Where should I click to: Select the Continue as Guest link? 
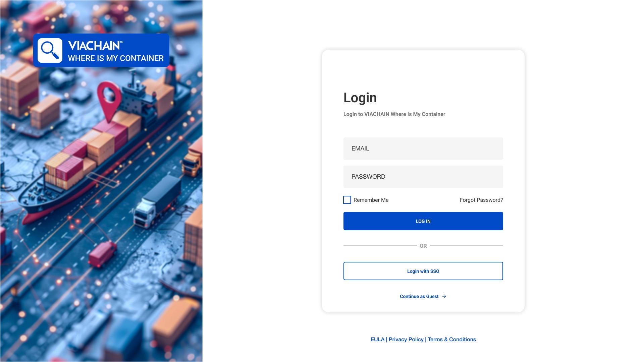419,296
